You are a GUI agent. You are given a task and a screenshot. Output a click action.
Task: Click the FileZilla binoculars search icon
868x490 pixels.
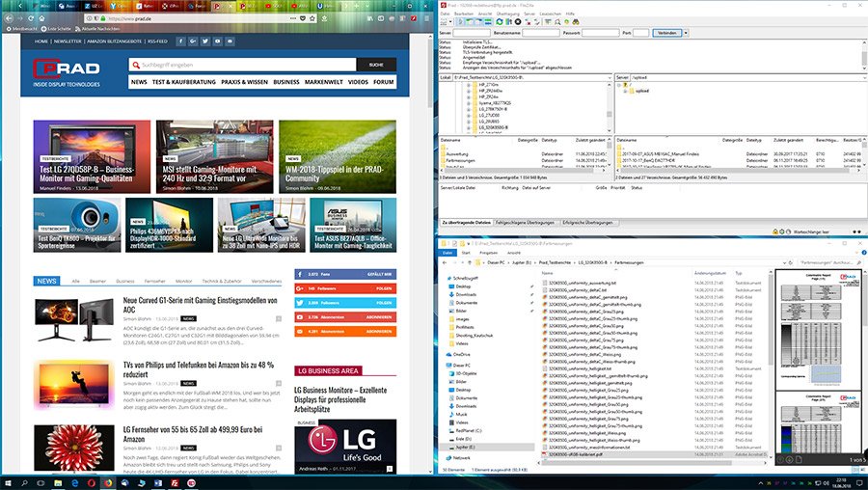coord(575,23)
